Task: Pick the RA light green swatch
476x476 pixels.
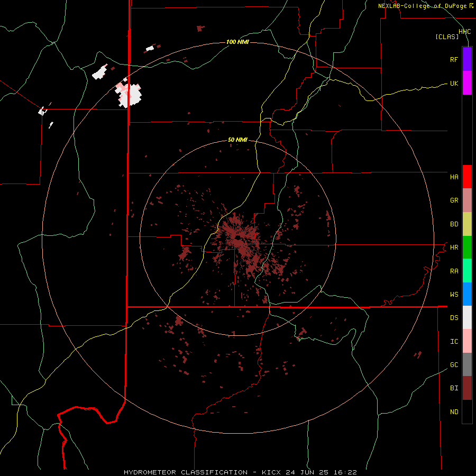Action: 467,271
